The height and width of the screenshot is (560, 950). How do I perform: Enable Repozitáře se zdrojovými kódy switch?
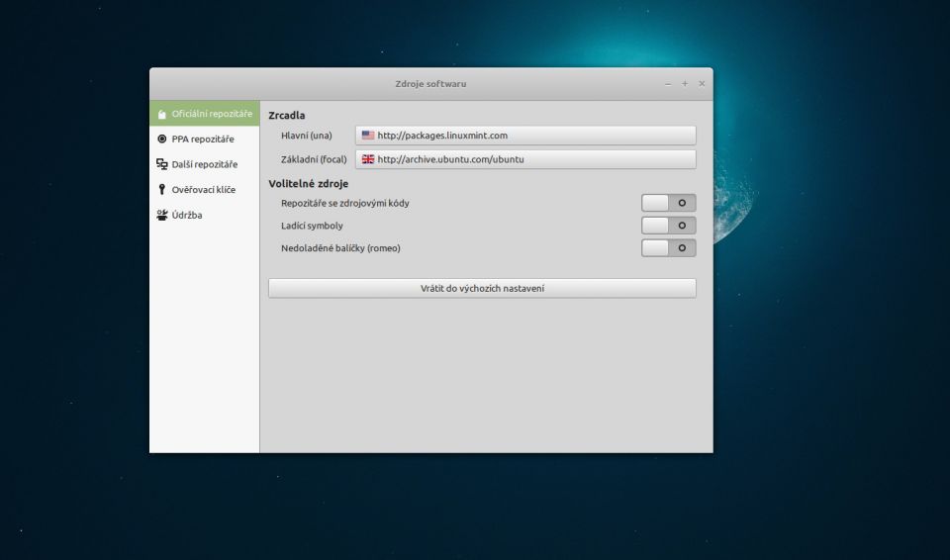pos(668,203)
